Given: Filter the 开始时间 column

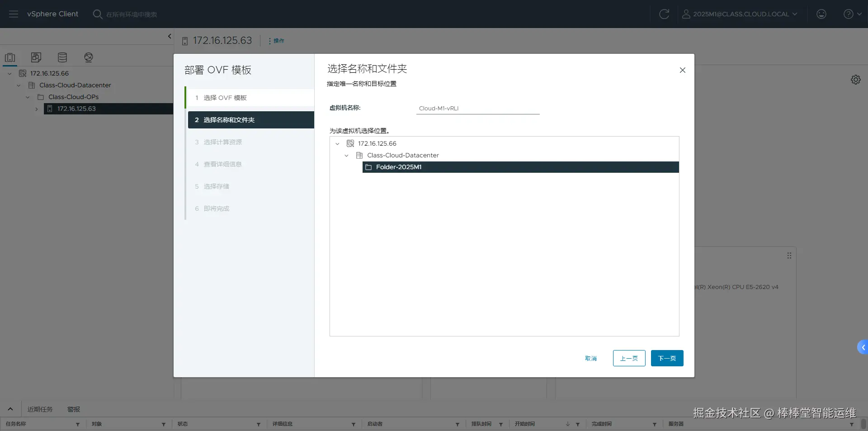Looking at the screenshot, I should click(578, 424).
